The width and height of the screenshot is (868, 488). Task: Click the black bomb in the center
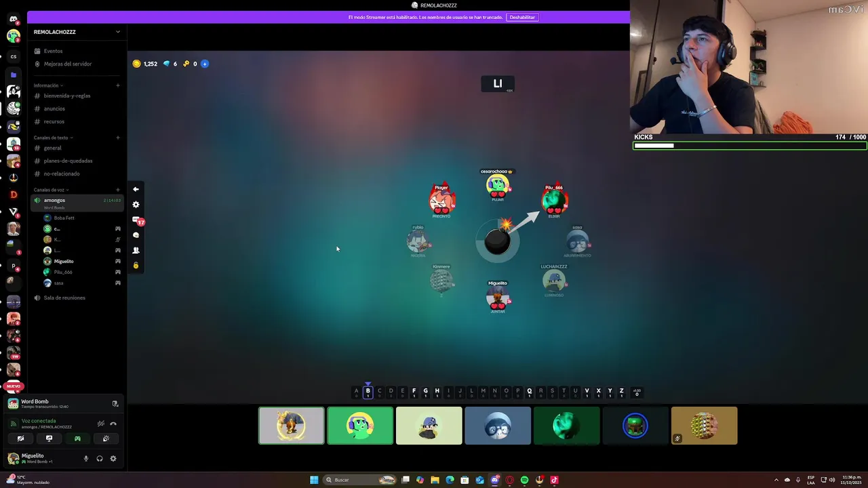[497, 242]
